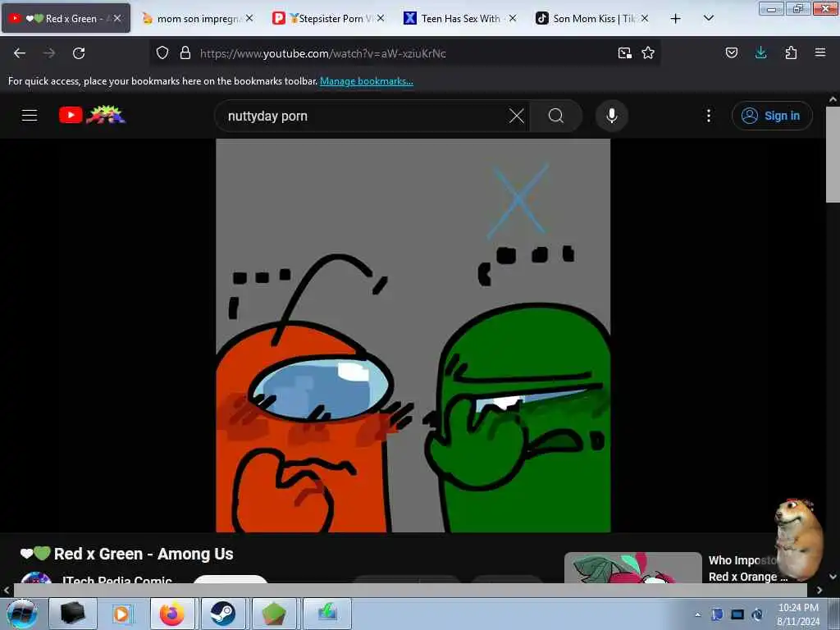Viewport: 840px width, 630px height.
Task: Click inside the YouTube search box
Action: [364, 116]
